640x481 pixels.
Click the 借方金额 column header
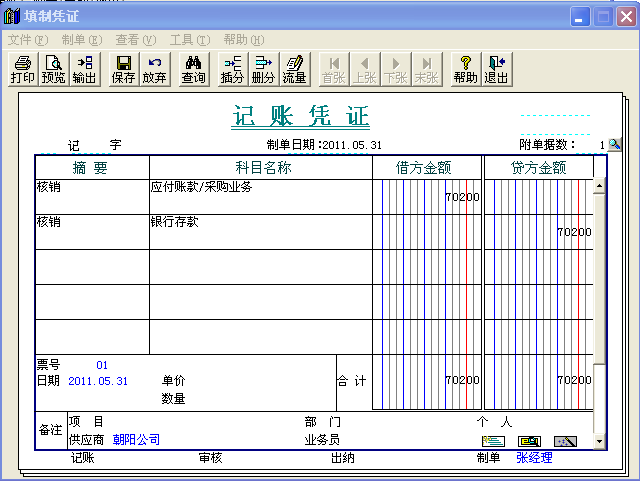click(427, 167)
